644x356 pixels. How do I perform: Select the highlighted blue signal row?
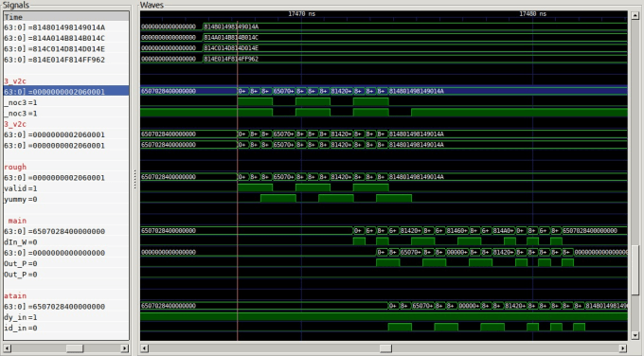click(x=66, y=92)
